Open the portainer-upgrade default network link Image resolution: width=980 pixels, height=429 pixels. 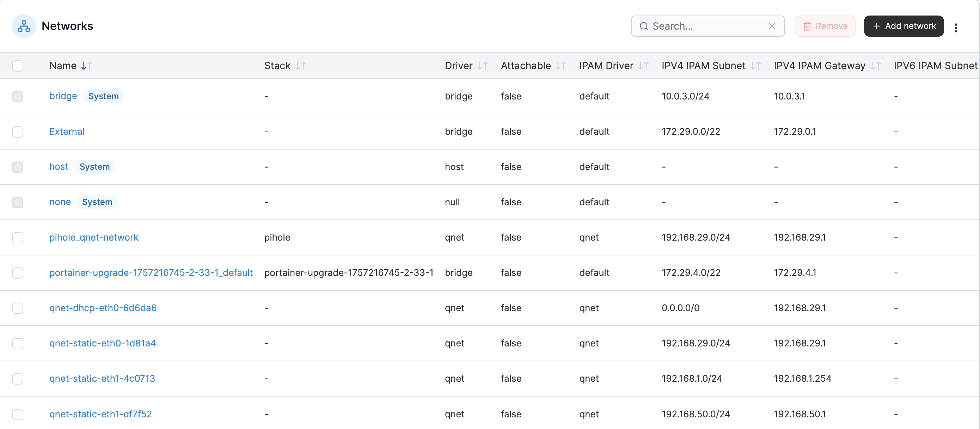[151, 273]
